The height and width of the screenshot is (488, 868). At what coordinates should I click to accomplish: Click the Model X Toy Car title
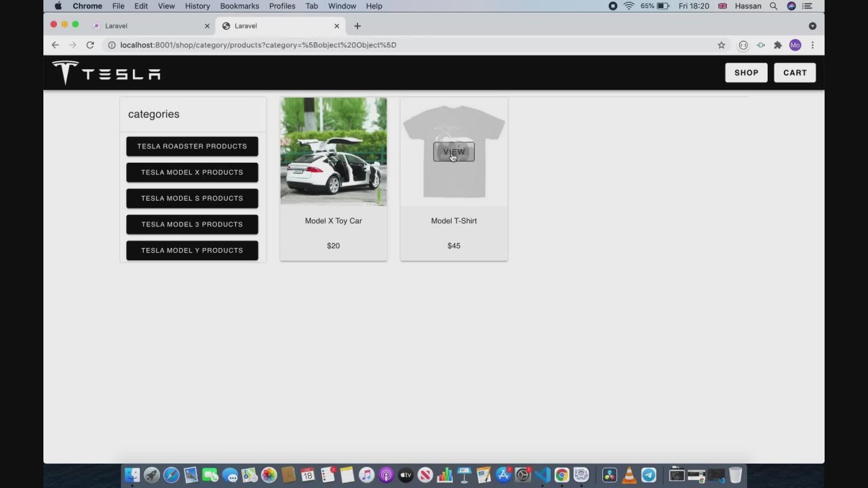[334, 221]
